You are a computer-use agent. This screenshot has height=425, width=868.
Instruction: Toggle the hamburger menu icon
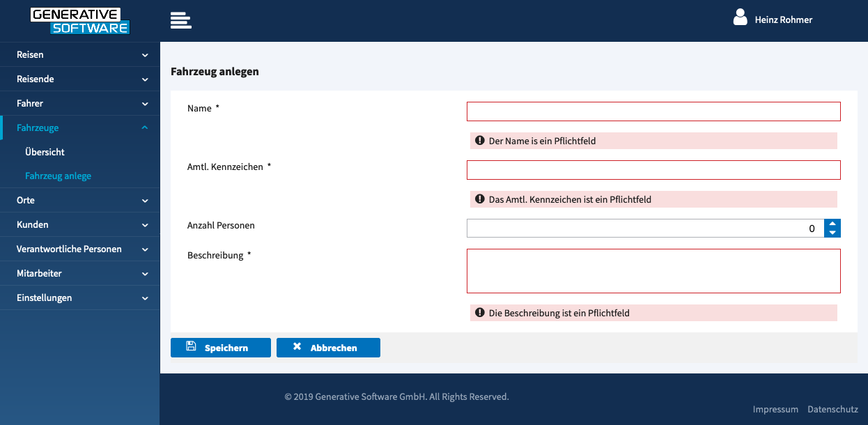coord(181,20)
